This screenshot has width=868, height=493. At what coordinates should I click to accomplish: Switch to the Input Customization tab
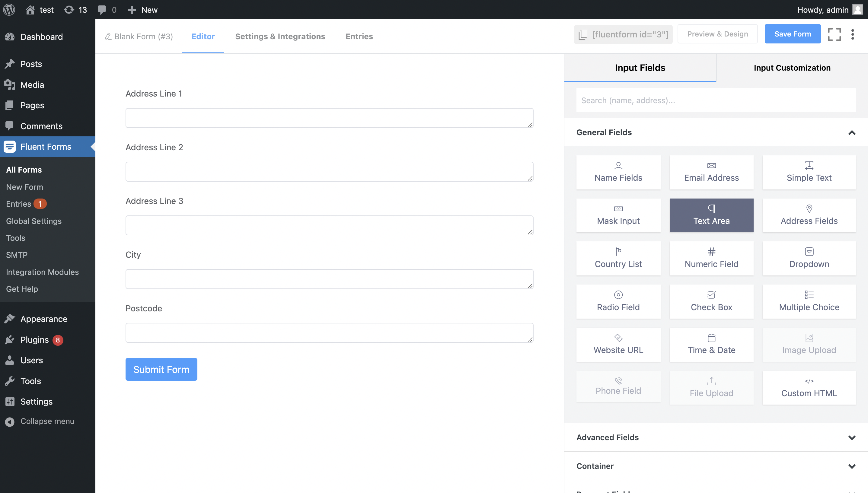(792, 68)
